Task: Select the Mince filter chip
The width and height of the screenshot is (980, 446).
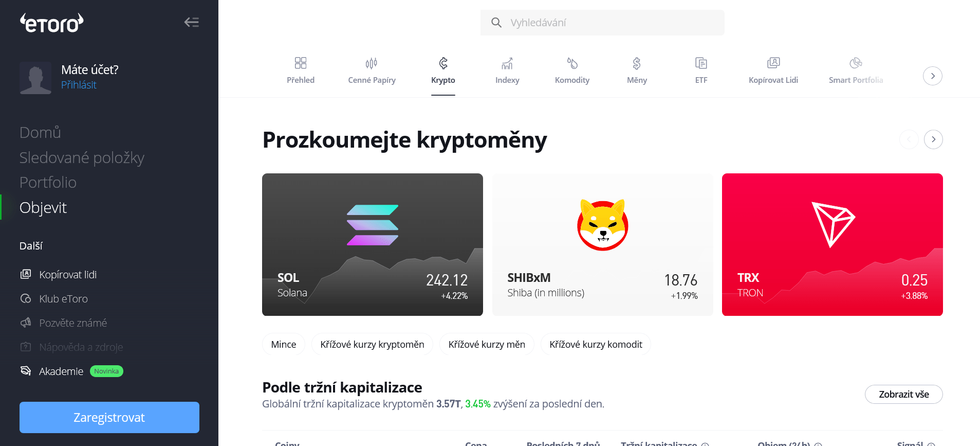Action: tap(284, 344)
